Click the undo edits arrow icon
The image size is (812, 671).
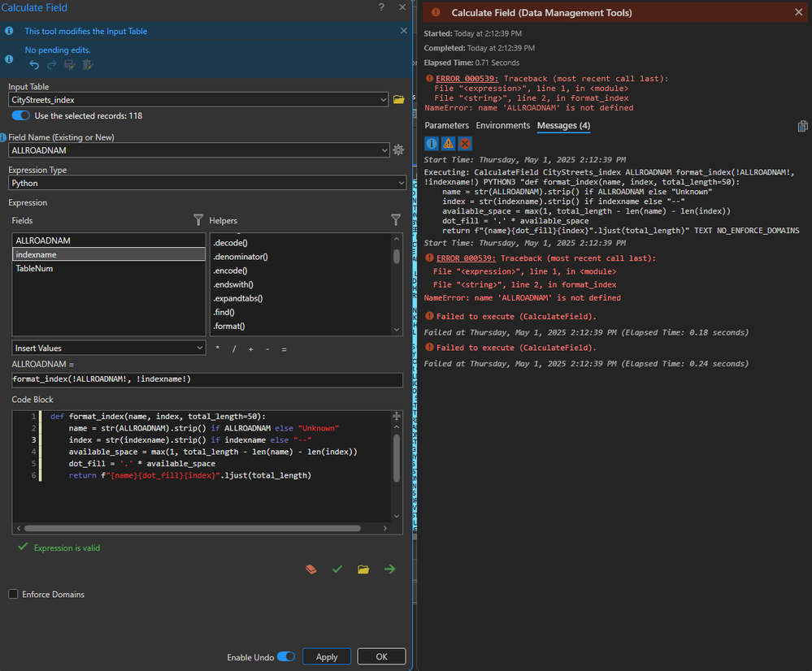[x=34, y=65]
